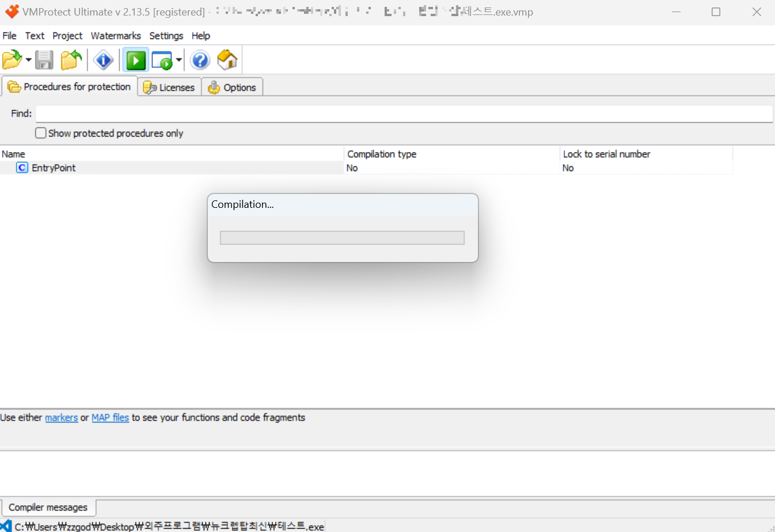
Task: Open the MAP files hyperlink
Action: pyautogui.click(x=110, y=417)
